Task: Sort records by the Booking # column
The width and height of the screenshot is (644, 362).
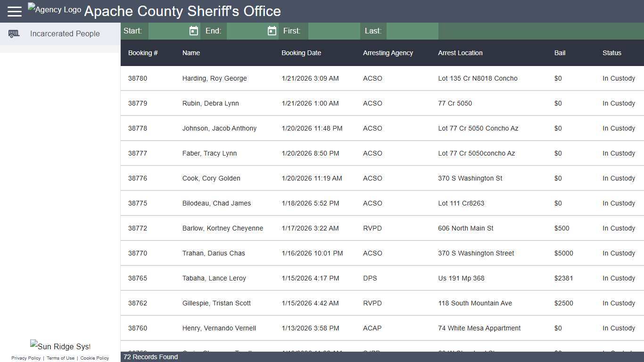Action: click(143, 53)
